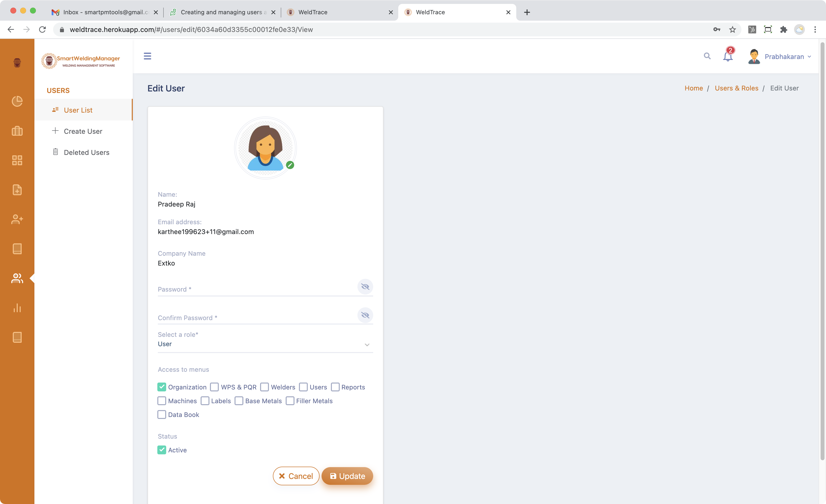Open the four-squares grid sidebar icon
826x504 pixels.
17,160
